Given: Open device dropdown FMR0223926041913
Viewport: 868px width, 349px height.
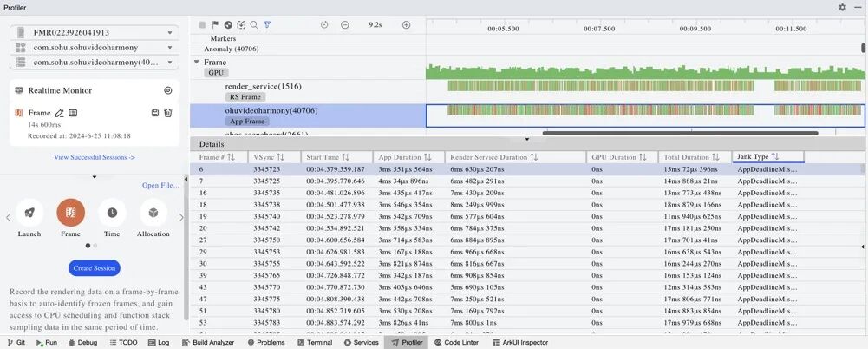Looking at the screenshot, I should tap(95, 33).
